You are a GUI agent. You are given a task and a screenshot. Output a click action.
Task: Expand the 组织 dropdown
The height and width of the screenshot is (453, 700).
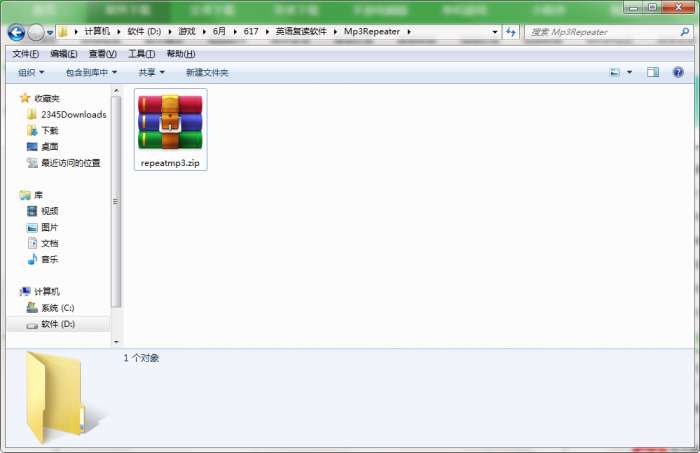[x=31, y=72]
